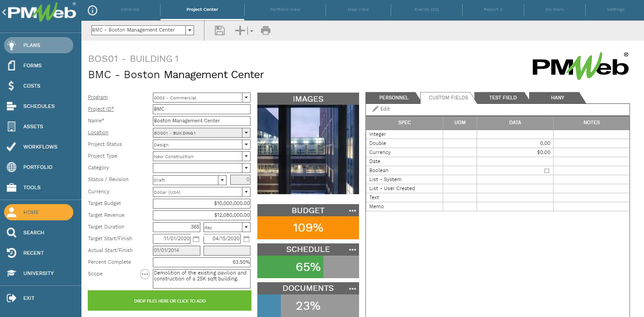Image resolution: width=644 pixels, height=317 pixels.
Task: Open the Schedules section in the sidebar
Action: tap(38, 106)
